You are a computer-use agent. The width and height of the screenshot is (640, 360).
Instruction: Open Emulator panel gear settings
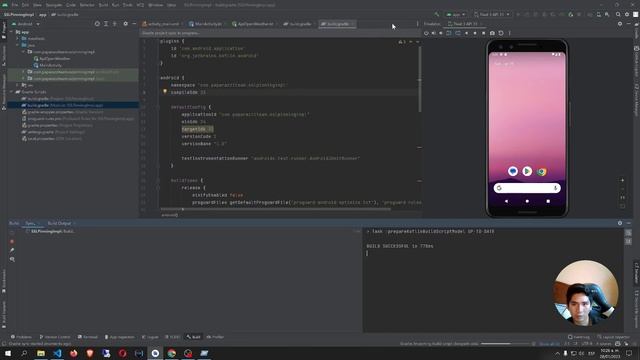(620, 24)
